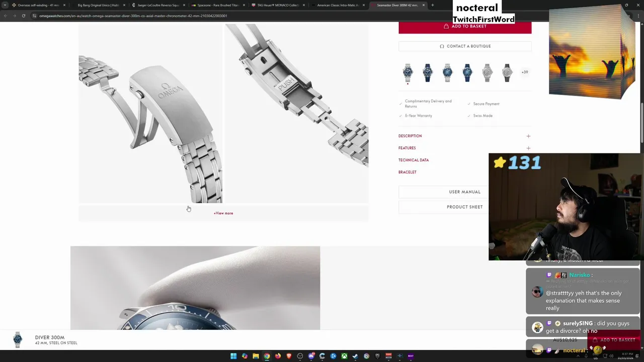Open File Explorer from the taskbar
644x362 pixels.
[256, 356]
